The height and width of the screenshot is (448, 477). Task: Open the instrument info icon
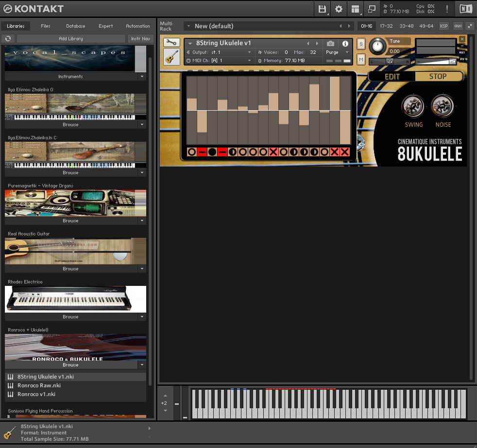[x=345, y=44]
